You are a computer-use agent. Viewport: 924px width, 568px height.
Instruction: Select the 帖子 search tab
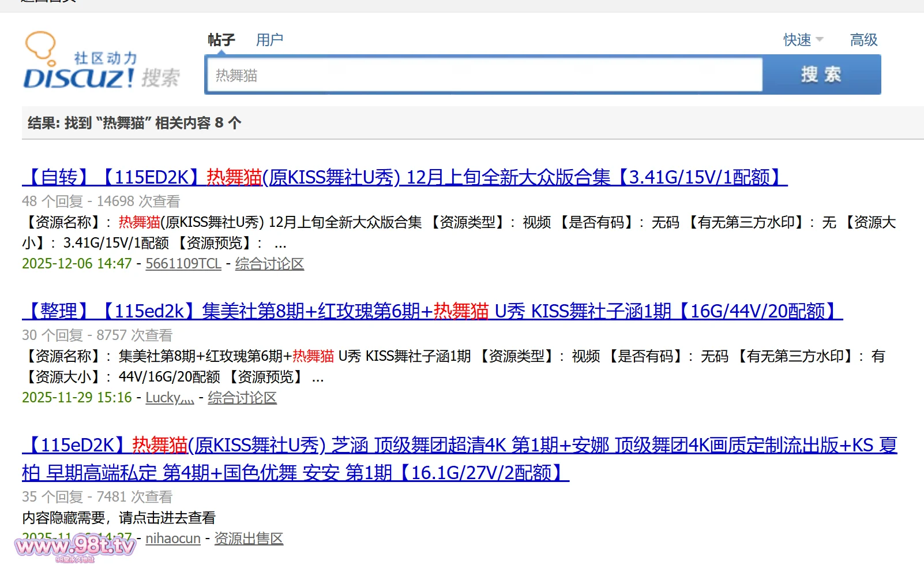click(x=221, y=40)
